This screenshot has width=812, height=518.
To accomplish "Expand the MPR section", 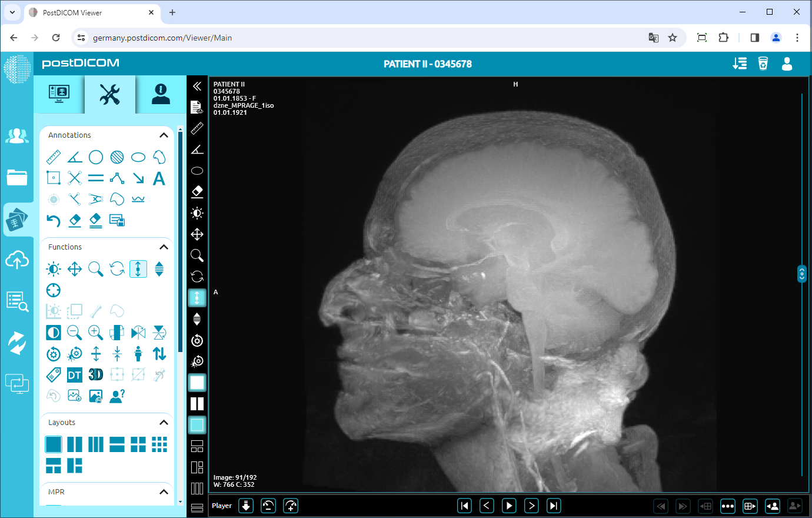I will 164,492.
